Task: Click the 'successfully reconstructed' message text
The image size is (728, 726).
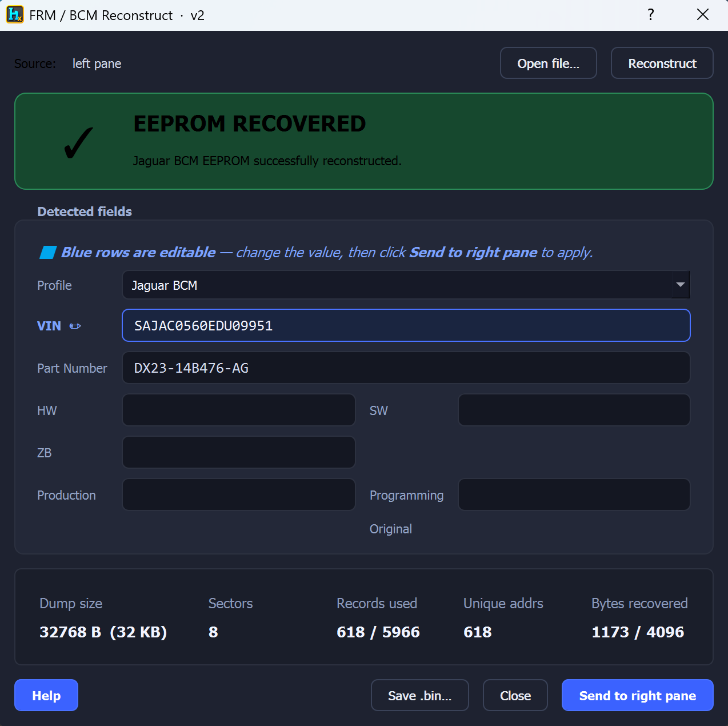Action: [x=267, y=161]
